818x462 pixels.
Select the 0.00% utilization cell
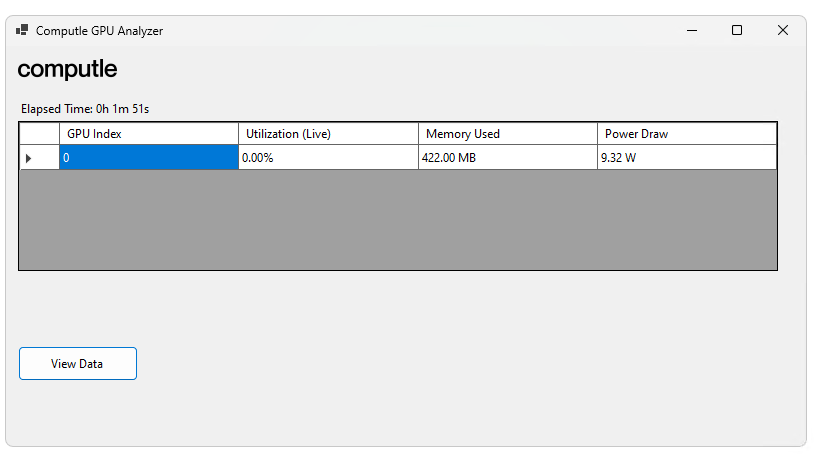pos(328,158)
